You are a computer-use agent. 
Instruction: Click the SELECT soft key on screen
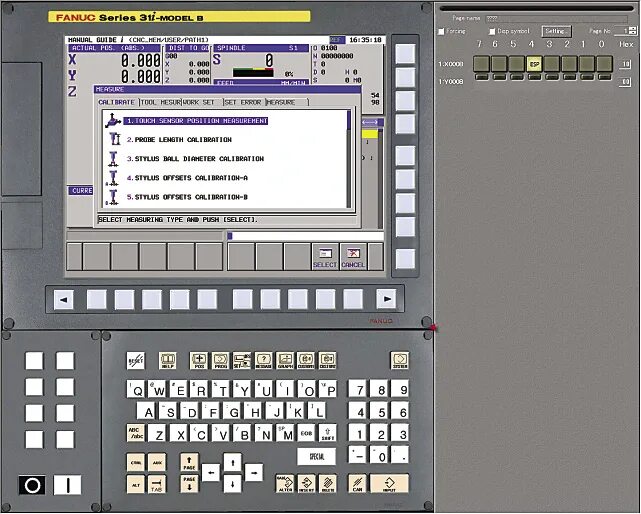pos(325,257)
